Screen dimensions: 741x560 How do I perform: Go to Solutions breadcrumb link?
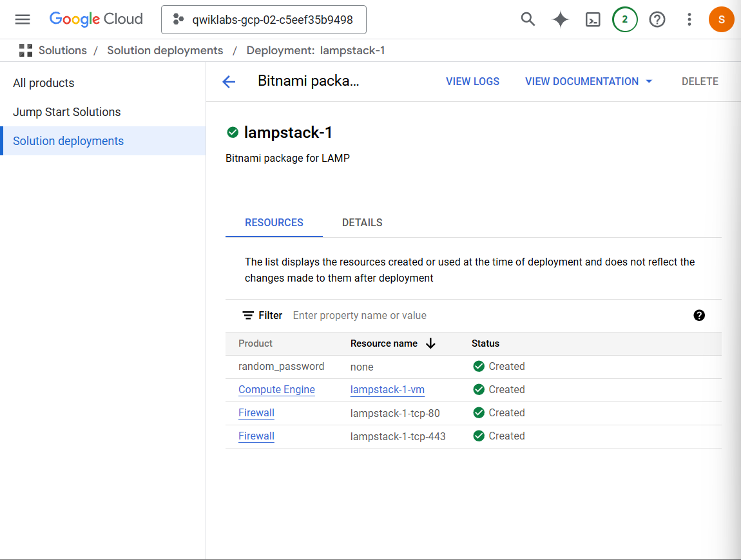63,50
